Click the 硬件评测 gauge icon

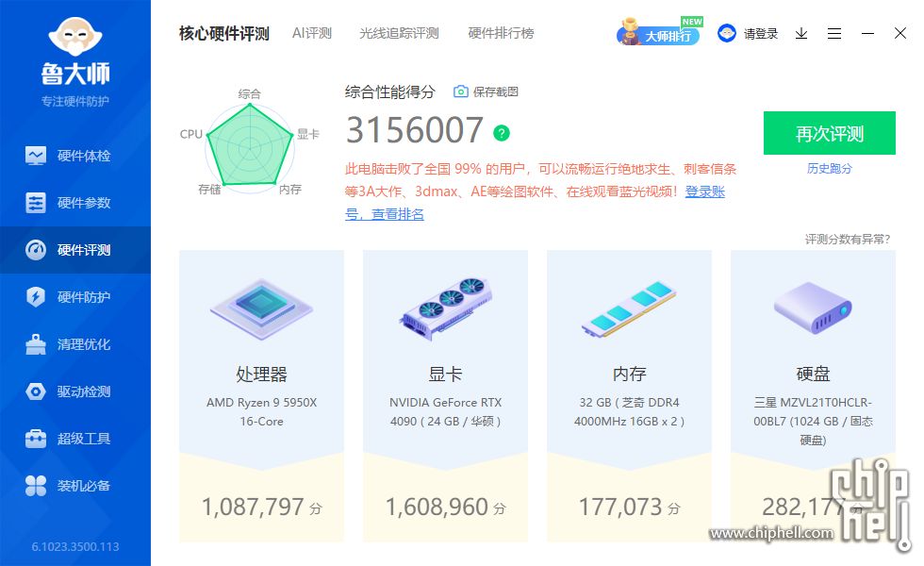tap(36, 250)
